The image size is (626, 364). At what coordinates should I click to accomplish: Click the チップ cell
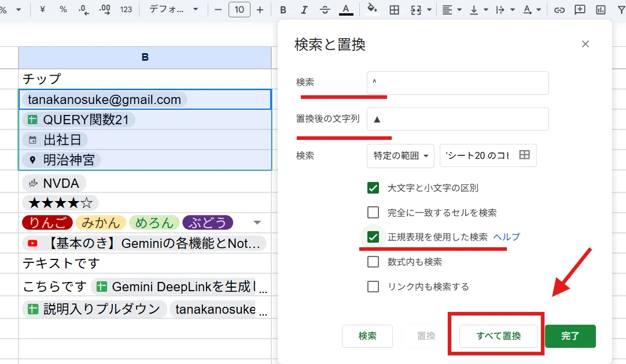[x=145, y=79]
